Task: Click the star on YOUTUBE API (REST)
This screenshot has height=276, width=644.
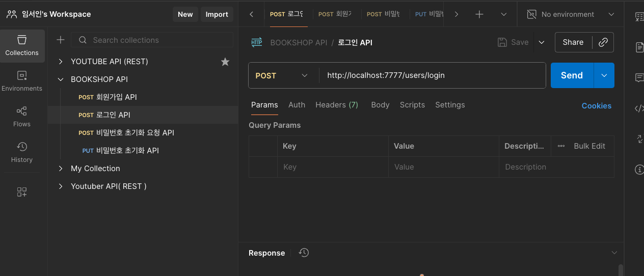Action: pyautogui.click(x=225, y=62)
